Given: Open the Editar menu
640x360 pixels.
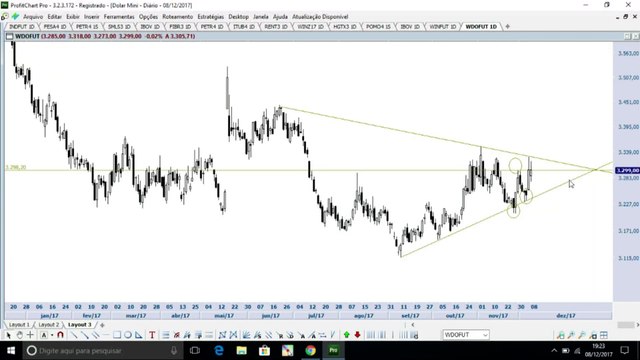Looking at the screenshot, I should coord(55,17).
